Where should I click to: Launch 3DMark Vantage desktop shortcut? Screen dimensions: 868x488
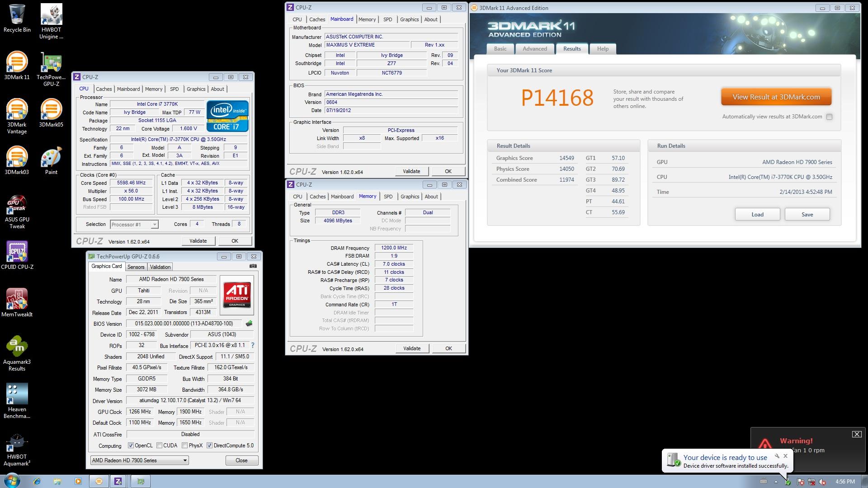(x=17, y=117)
